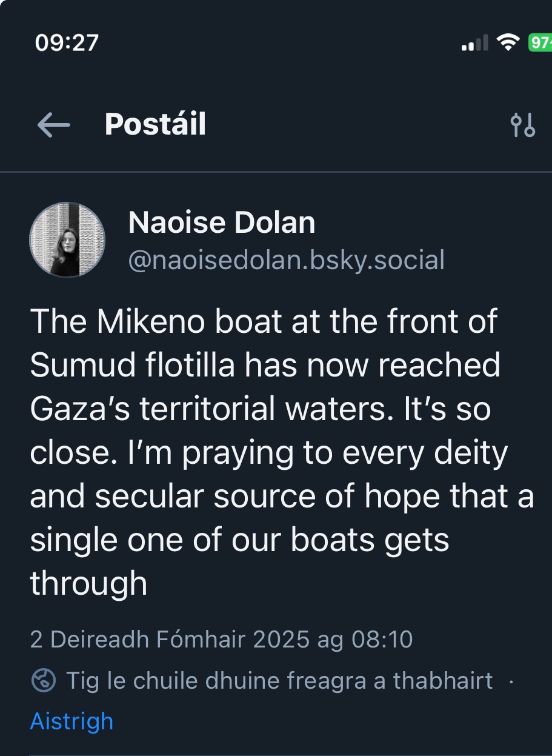Tap the green battery indicator
This screenshot has width=552, height=756.
(540, 42)
